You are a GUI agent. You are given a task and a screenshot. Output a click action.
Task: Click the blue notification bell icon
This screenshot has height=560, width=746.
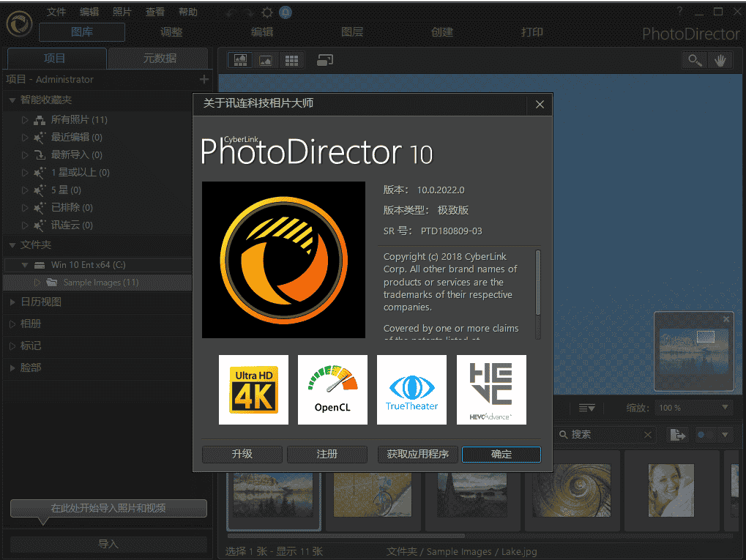pos(285,12)
